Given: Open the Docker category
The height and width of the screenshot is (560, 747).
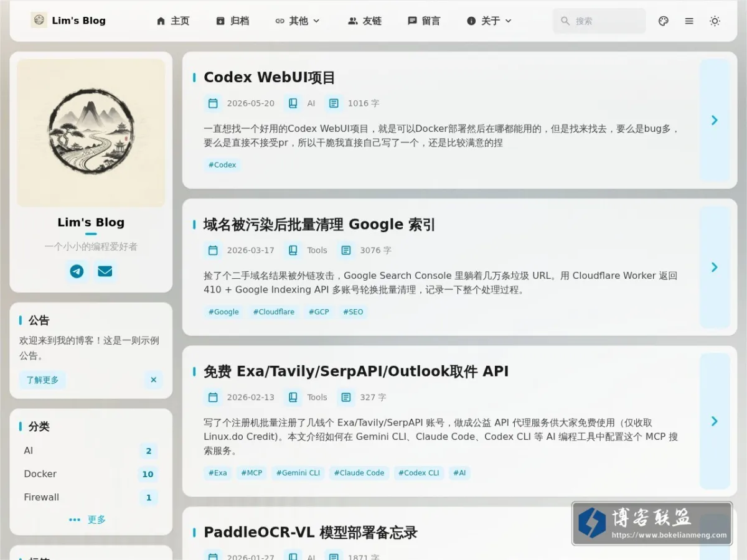Looking at the screenshot, I should (x=91, y=474).
